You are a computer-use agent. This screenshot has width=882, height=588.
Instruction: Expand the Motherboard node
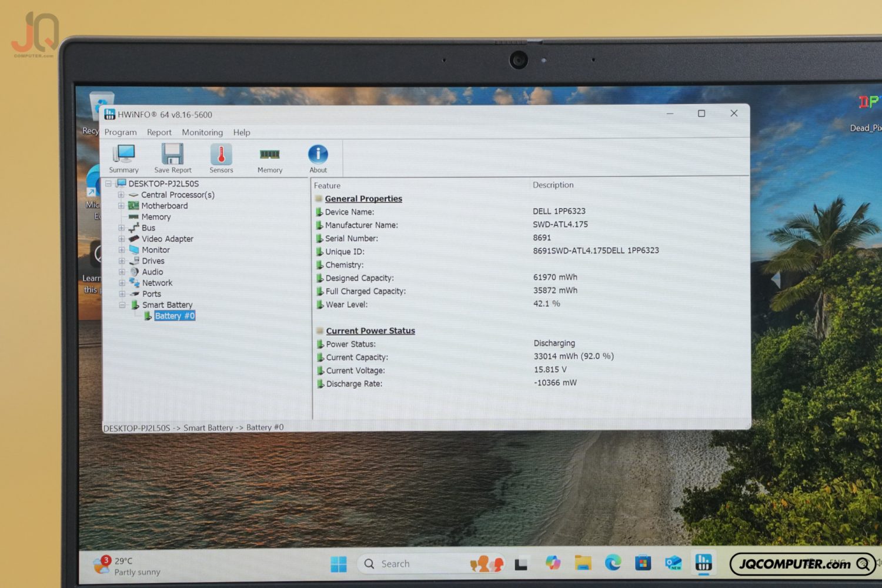121,206
